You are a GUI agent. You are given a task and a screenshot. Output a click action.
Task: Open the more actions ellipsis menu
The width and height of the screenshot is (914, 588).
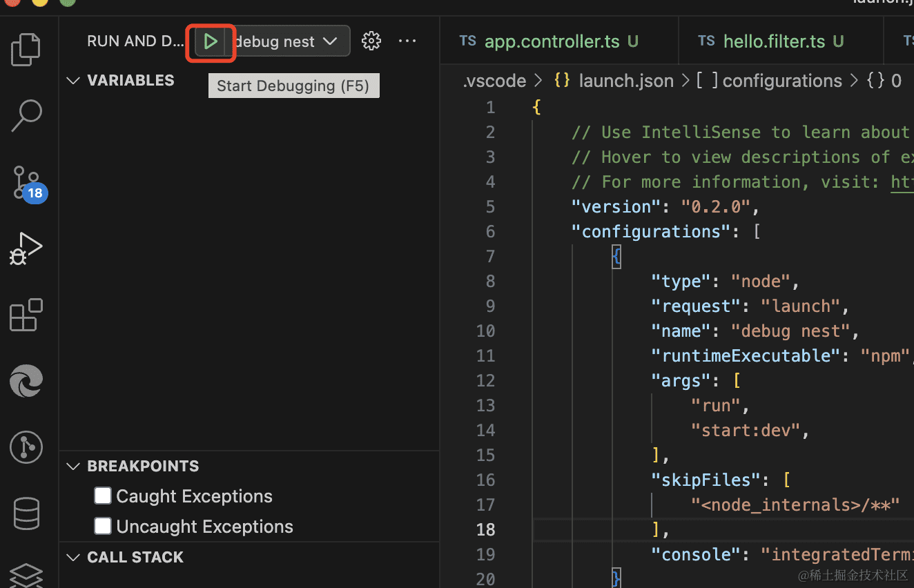407,41
